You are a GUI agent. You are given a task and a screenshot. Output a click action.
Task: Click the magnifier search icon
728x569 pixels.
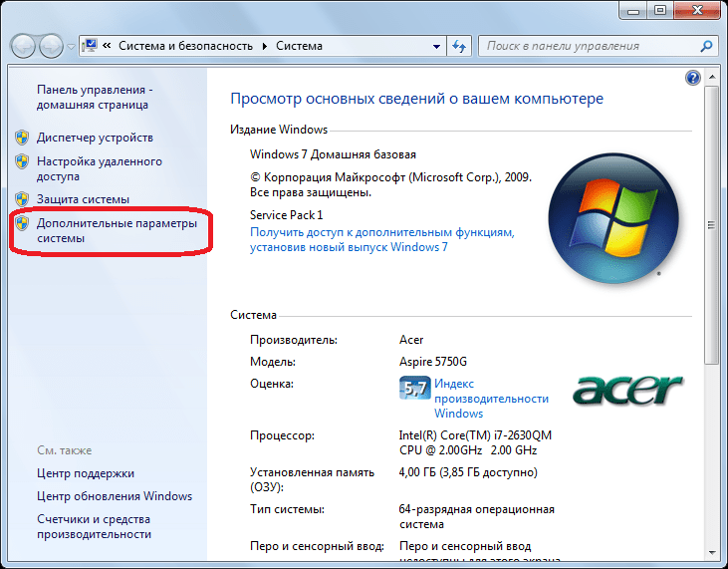point(706,46)
